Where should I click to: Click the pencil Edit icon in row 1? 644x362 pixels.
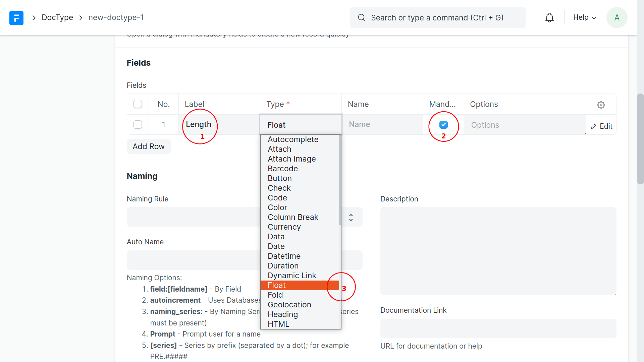pyautogui.click(x=594, y=126)
